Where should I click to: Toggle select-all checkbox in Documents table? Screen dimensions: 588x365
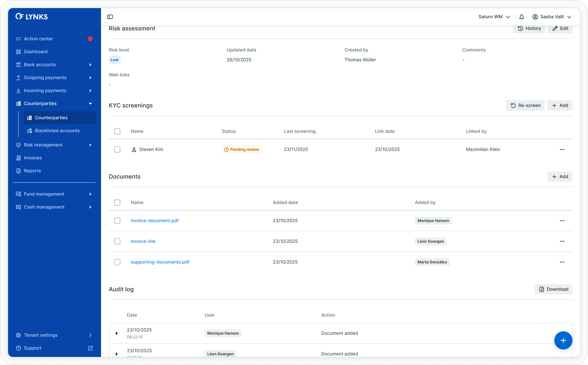[117, 203]
